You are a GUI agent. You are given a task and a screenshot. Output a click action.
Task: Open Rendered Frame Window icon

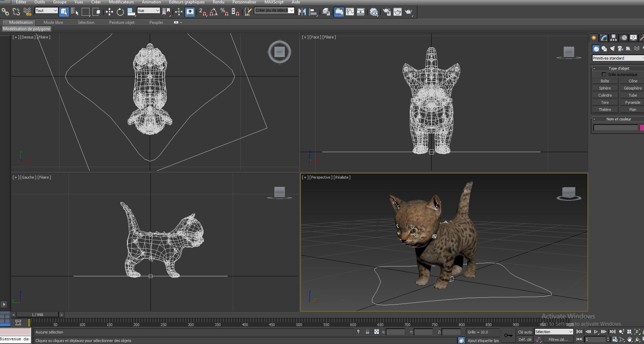pyautogui.click(x=398, y=12)
